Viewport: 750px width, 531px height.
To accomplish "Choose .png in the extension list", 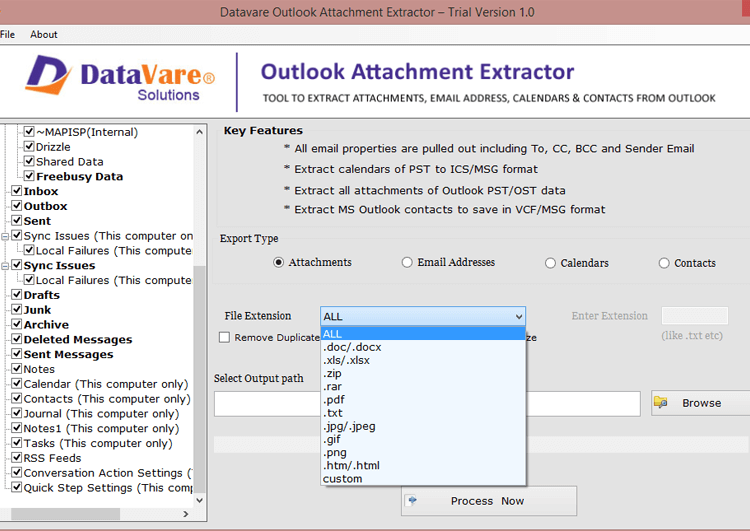I will tap(423, 452).
